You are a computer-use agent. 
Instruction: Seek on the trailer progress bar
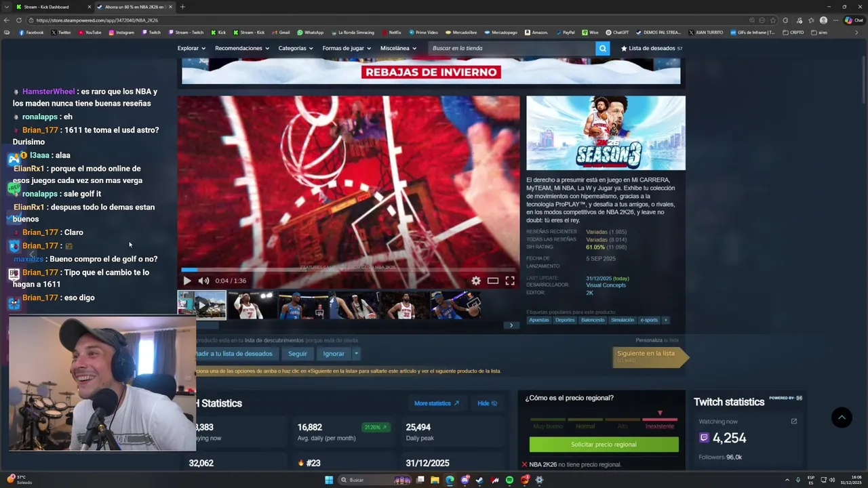pyautogui.click(x=349, y=270)
